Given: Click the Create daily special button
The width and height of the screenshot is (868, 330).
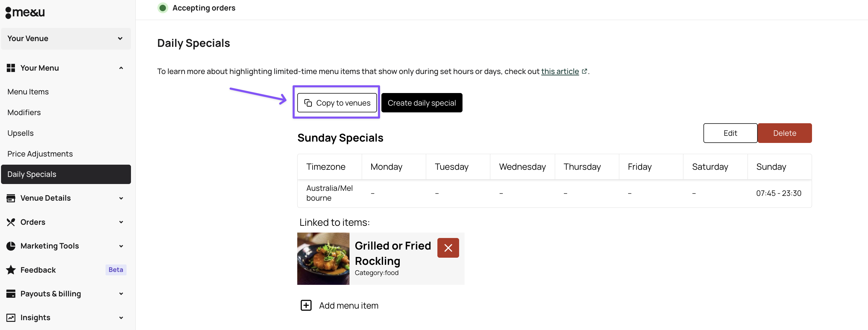Looking at the screenshot, I should click(x=421, y=103).
